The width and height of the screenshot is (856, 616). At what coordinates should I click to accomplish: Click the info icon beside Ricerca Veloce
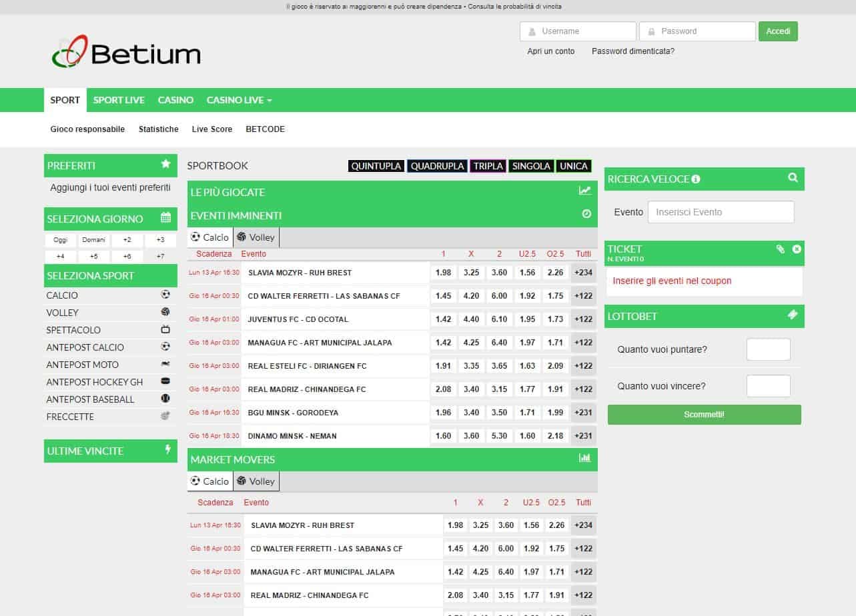(696, 179)
